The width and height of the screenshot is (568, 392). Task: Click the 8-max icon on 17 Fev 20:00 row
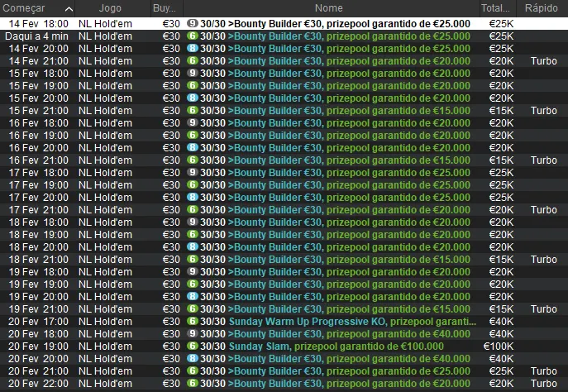click(x=193, y=197)
